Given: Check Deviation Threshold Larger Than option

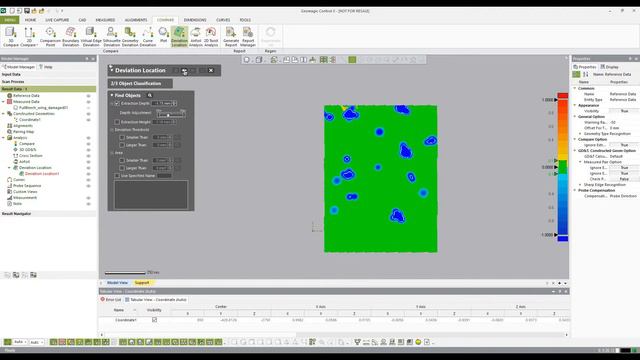Looking at the screenshot, I should tap(122, 145).
